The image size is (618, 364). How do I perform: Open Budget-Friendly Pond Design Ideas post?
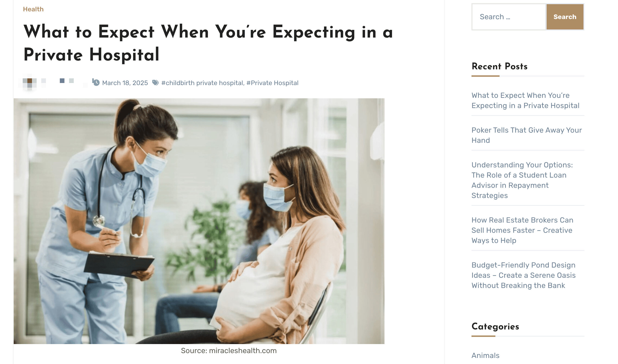click(523, 275)
